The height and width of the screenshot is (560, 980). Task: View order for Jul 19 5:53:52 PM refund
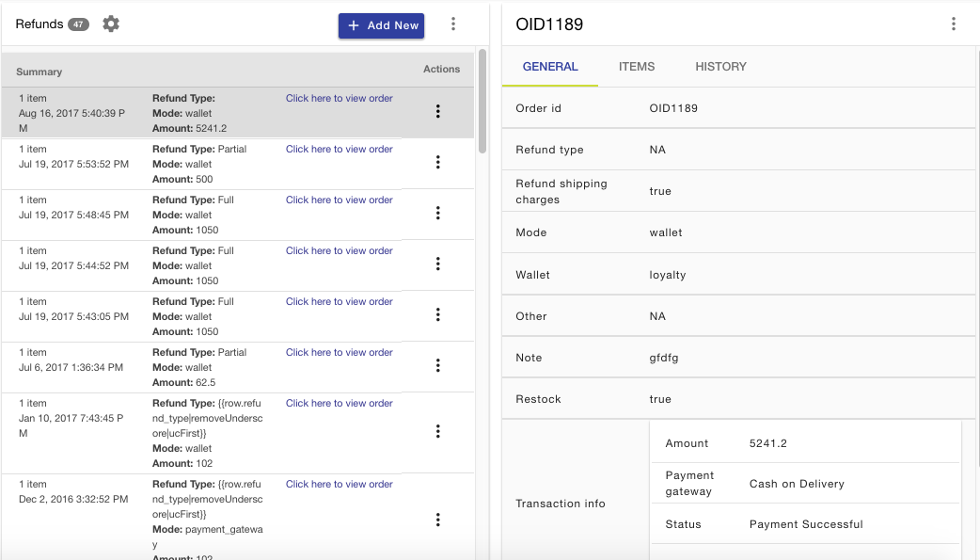click(340, 149)
